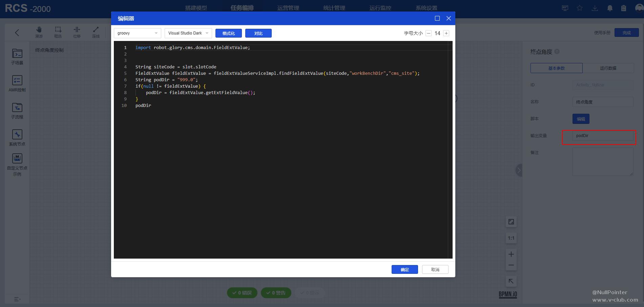Open the 子流程 sidebar item
This screenshot has width=644, height=307.
pyautogui.click(x=17, y=111)
